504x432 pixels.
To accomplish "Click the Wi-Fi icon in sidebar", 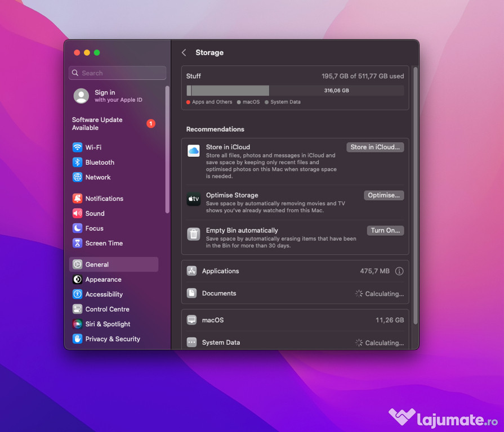I will 77,147.
